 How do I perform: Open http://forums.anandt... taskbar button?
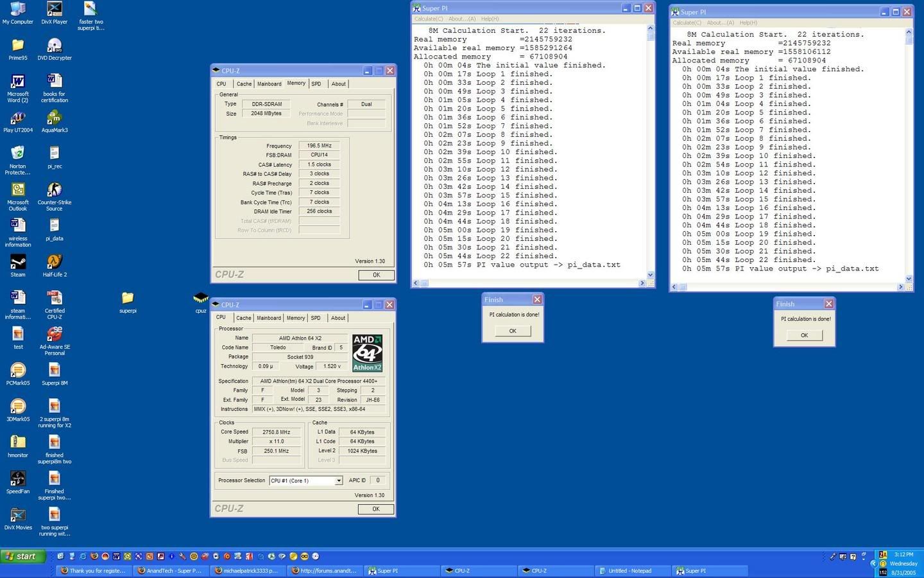(325, 570)
